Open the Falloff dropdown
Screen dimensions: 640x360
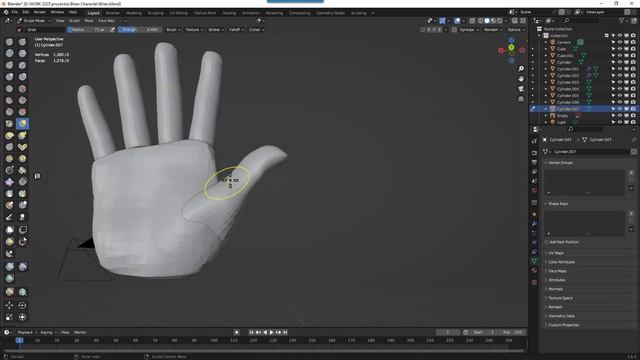point(236,30)
